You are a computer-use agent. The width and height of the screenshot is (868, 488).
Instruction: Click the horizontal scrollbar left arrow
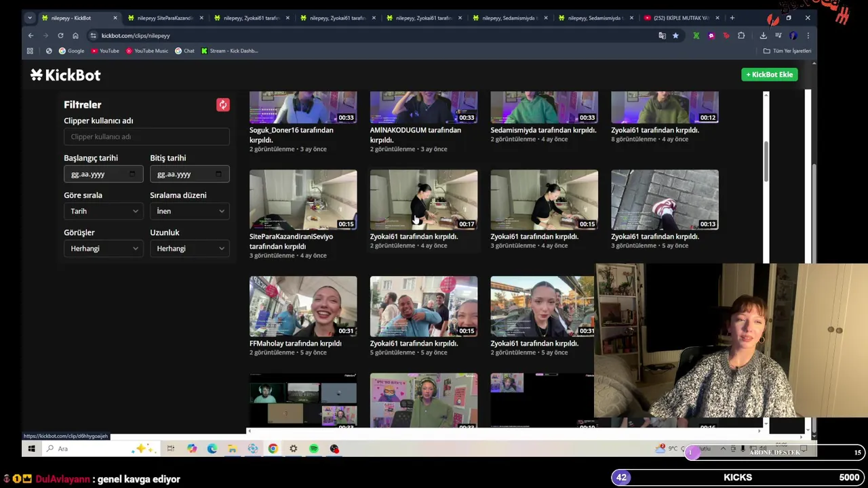(249, 431)
